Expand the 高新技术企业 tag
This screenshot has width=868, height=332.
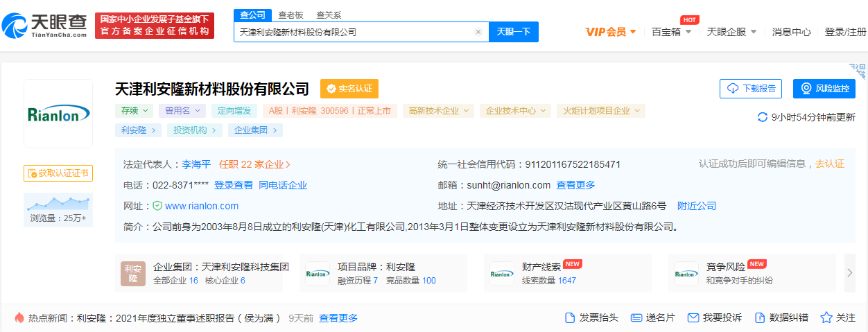coord(439,110)
